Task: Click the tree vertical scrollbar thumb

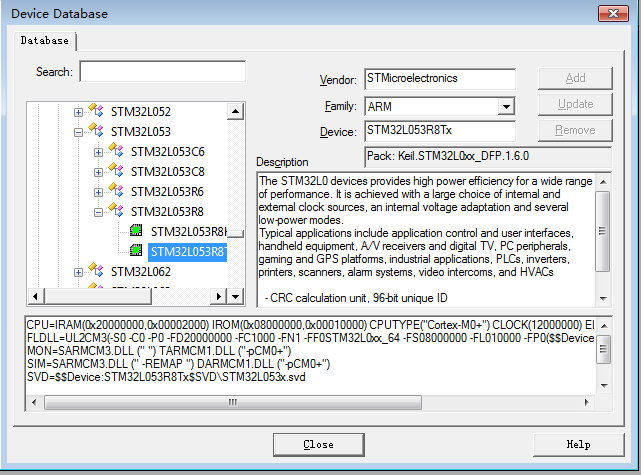Action: coord(235,234)
